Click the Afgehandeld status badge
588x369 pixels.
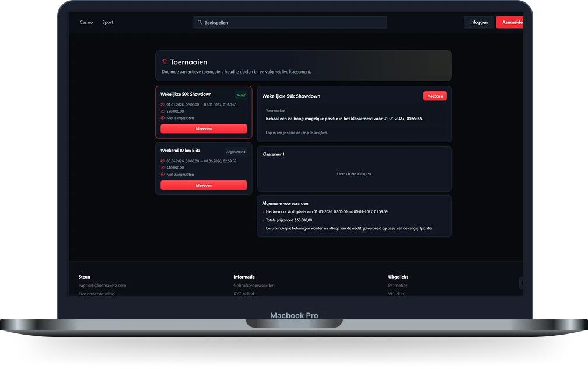click(236, 152)
